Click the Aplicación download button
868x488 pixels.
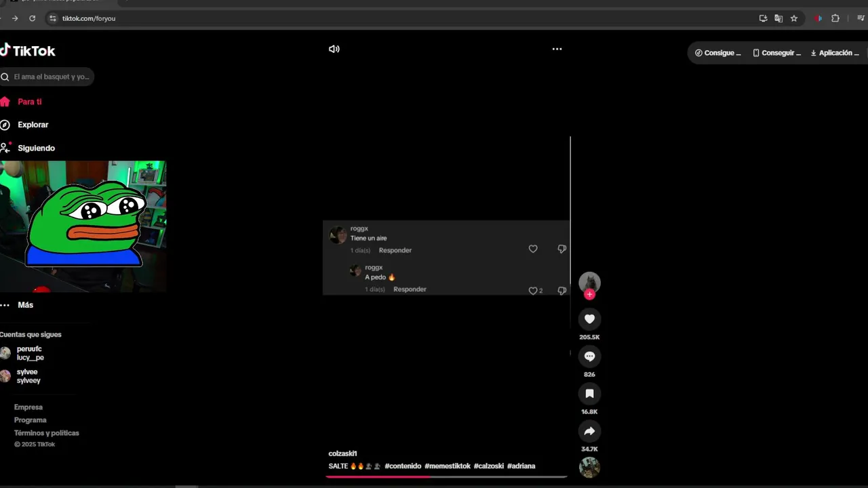tap(835, 53)
